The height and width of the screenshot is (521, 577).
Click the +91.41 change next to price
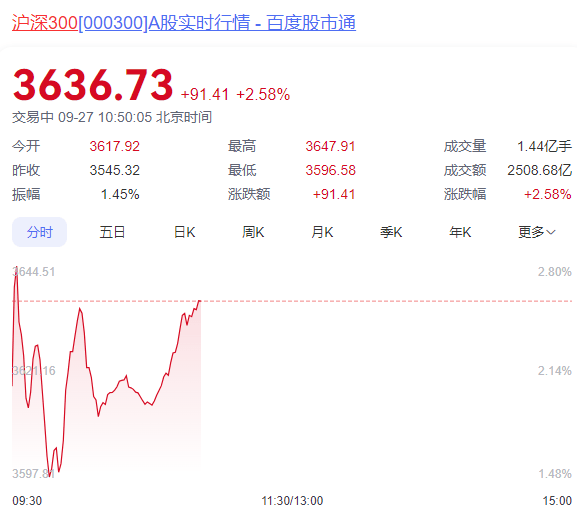tap(205, 95)
